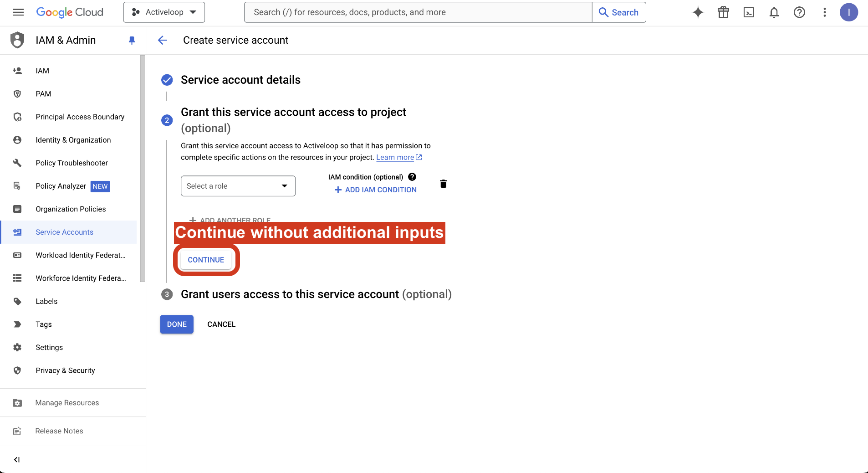Open the Select a role dropdown
The image size is (868, 473).
[238, 186]
